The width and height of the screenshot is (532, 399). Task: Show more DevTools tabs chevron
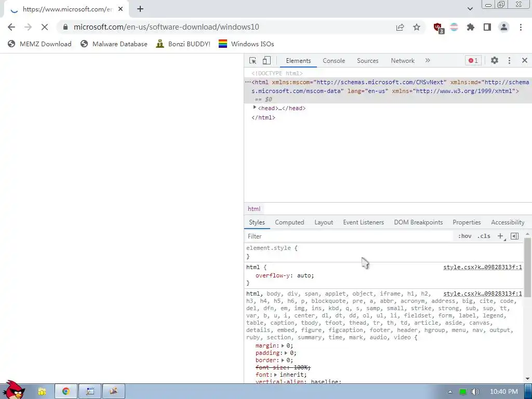click(428, 60)
